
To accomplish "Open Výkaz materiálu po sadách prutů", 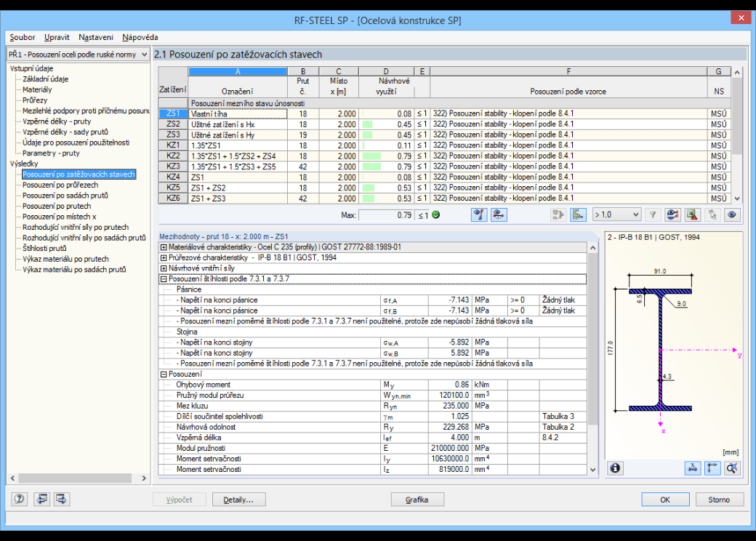I will pos(74,270).
